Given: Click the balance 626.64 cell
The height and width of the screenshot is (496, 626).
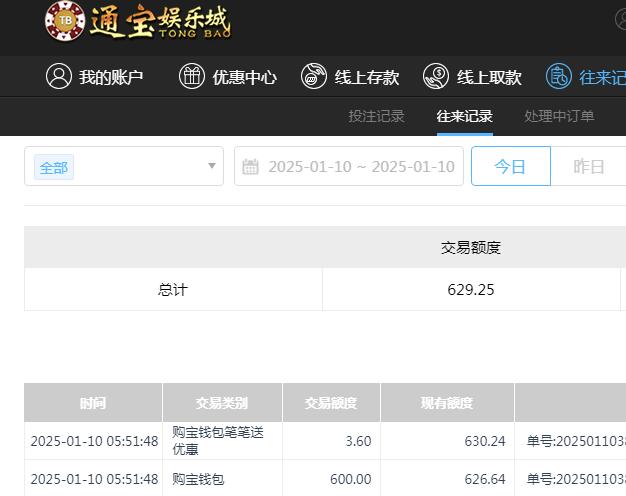Looking at the screenshot, I should click(x=447, y=478).
